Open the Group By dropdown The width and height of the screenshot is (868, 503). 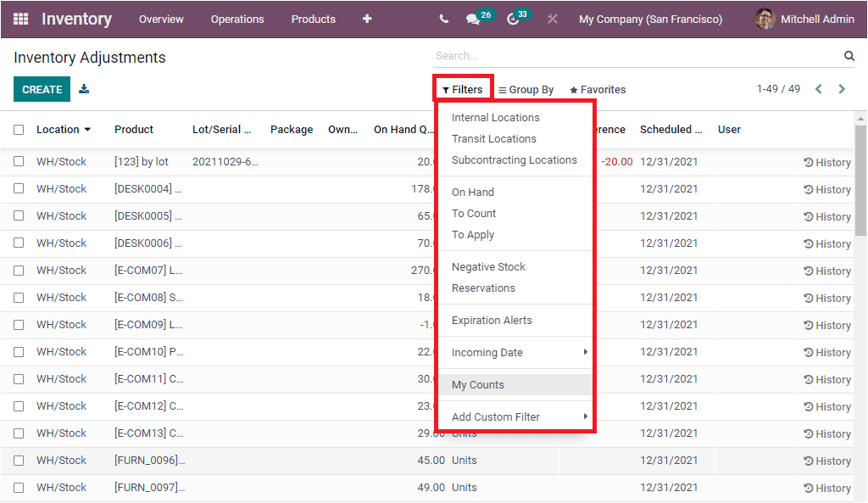click(x=526, y=89)
